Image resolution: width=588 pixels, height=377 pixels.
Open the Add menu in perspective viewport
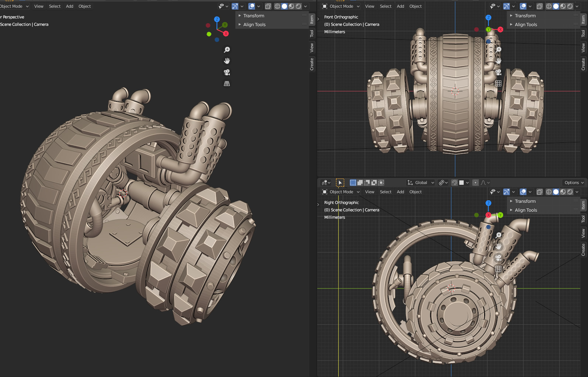click(69, 6)
